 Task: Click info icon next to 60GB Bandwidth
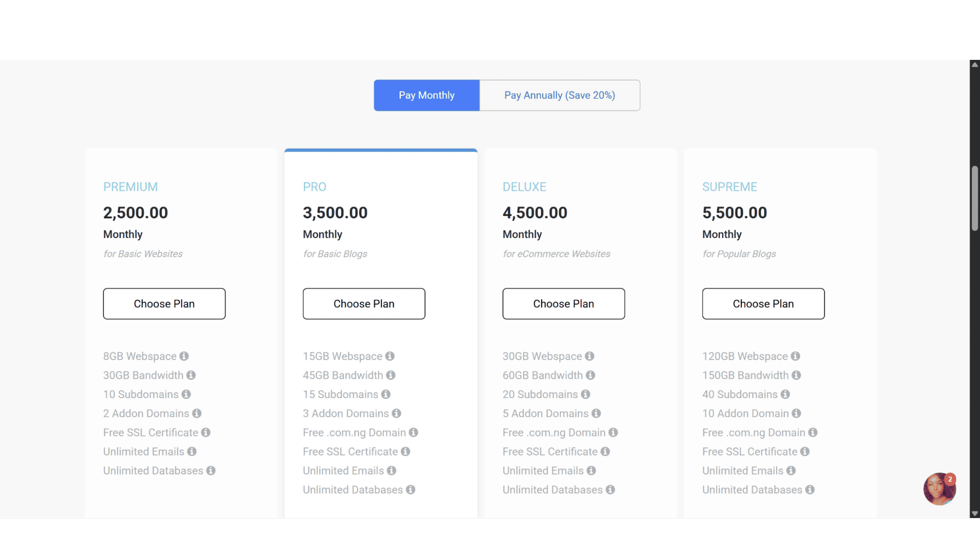pos(590,375)
